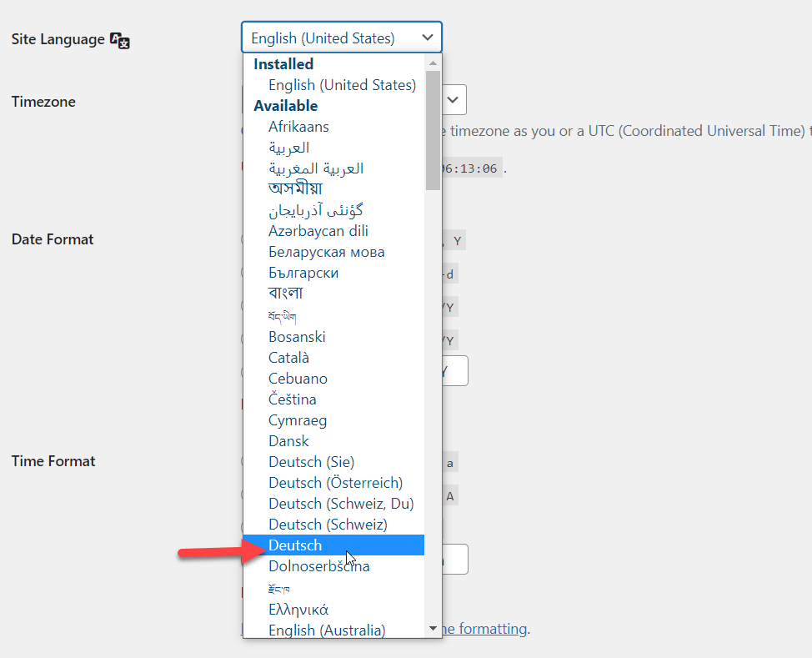This screenshot has width=812, height=658.
Task: Choose Deutsch (Schweiz, Du) option
Action: [x=341, y=504]
